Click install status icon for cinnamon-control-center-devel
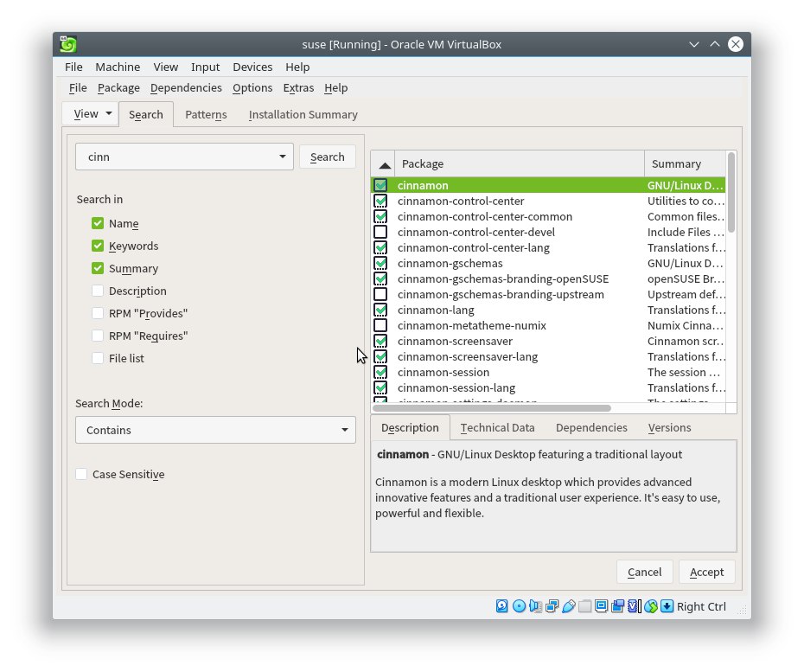Screen dimensions: 804x672 [380, 232]
